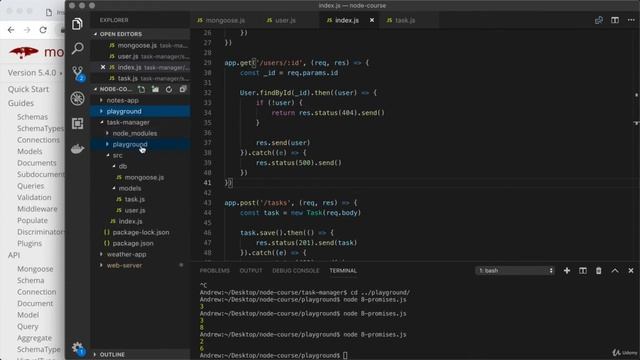Select task.js in Open Editors list

coord(140,78)
